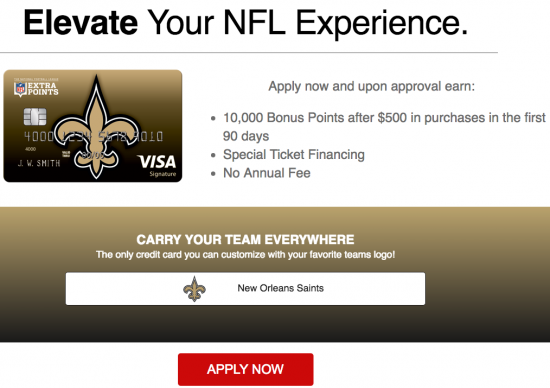Screen dimensions: 550x388
Task: Click the "No Annual Fee" bullet text
Action: coord(267,173)
